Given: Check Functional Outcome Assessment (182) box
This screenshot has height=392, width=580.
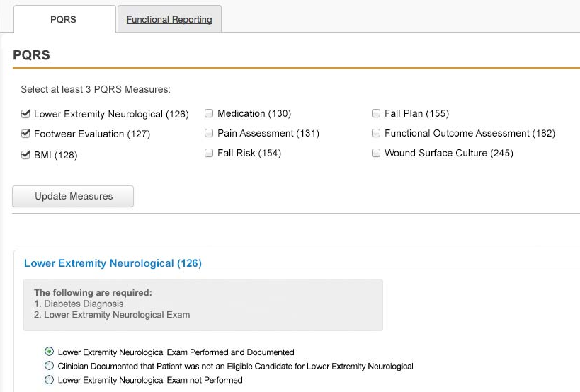Looking at the screenshot, I should (x=376, y=133).
